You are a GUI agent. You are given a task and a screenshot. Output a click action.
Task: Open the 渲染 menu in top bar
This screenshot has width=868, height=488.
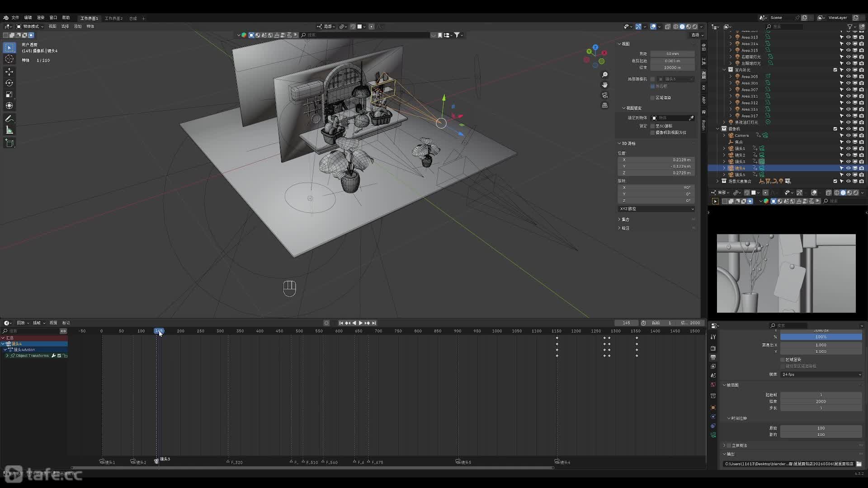[x=41, y=18]
